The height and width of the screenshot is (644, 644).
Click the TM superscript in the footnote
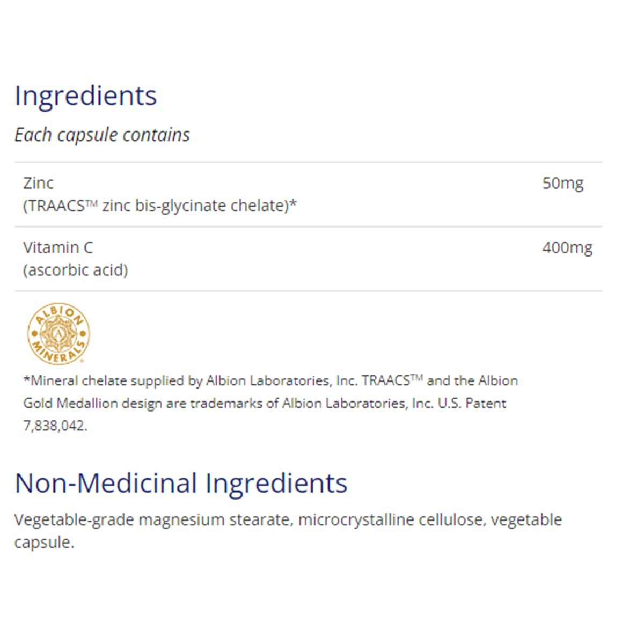416,378
